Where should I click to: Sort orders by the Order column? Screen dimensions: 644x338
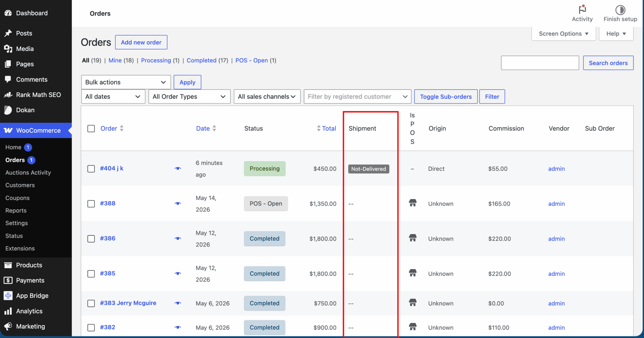pyautogui.click(x=112, y=129)
